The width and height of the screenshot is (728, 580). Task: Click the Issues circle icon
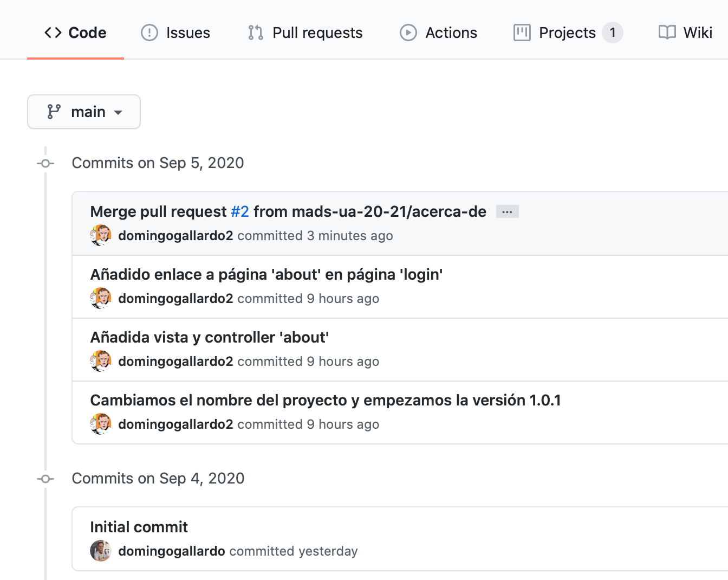pyautogui.click(x=149, y=33)
